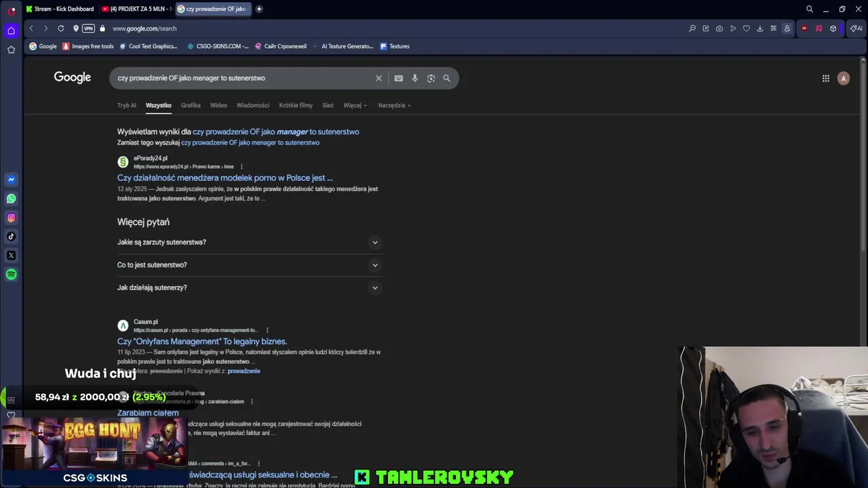Expand 'Jakie są zarzuty sutenerstwa?' question

[x=250, y=242]
